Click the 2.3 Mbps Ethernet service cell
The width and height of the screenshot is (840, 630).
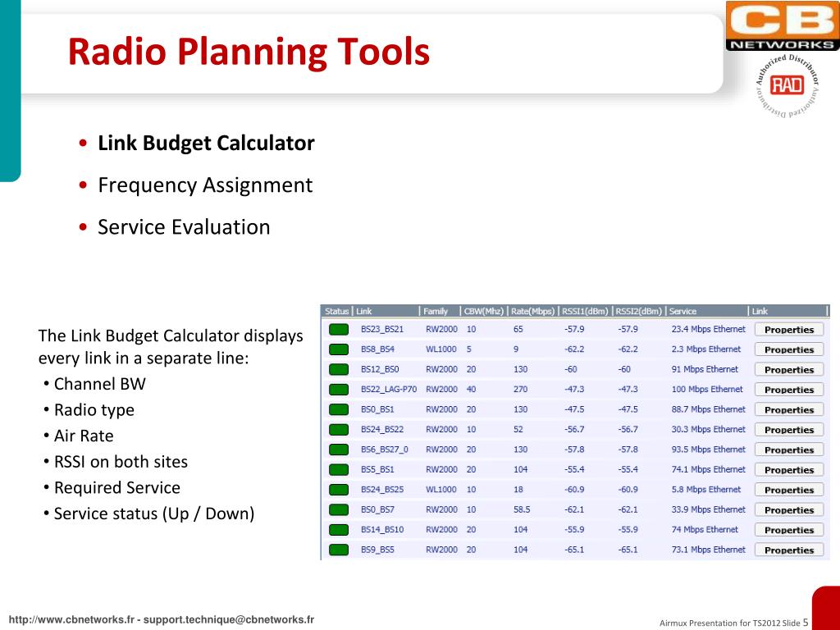point(706,349)
